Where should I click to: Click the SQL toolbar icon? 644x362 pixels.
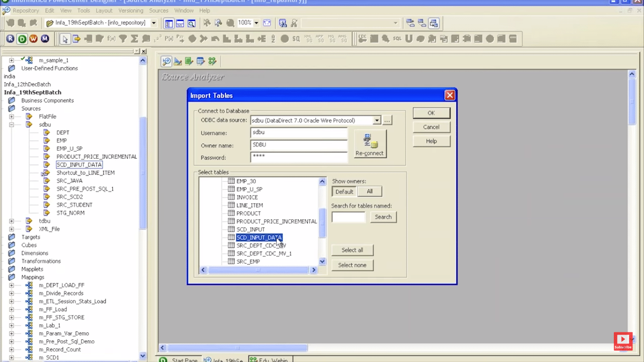pyautogui.click(x=397, y=39)
